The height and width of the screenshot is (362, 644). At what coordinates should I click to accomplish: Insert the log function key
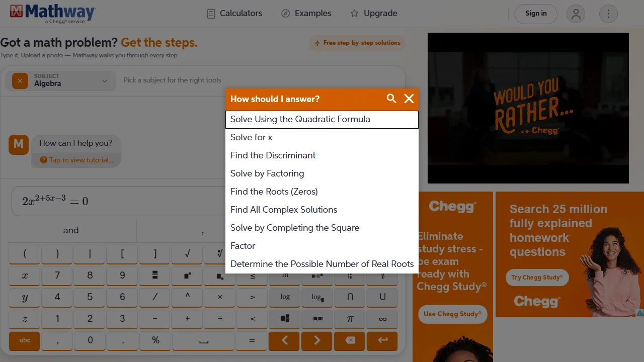click(285, 297)
